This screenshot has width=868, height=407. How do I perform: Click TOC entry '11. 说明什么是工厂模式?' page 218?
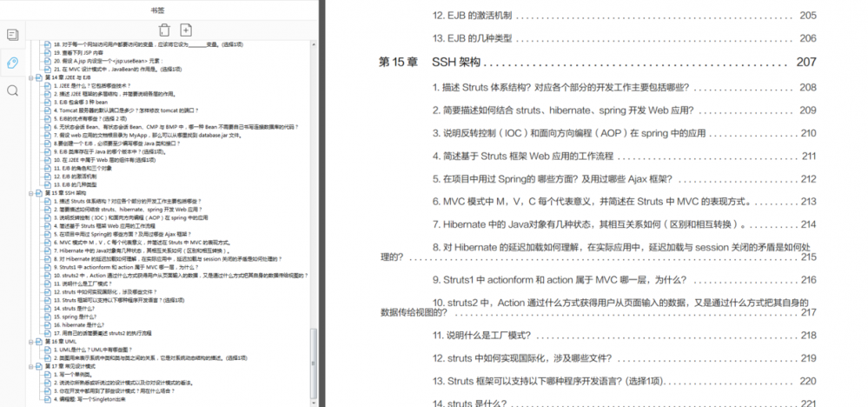pyautogui.click(x=625, y=335)
